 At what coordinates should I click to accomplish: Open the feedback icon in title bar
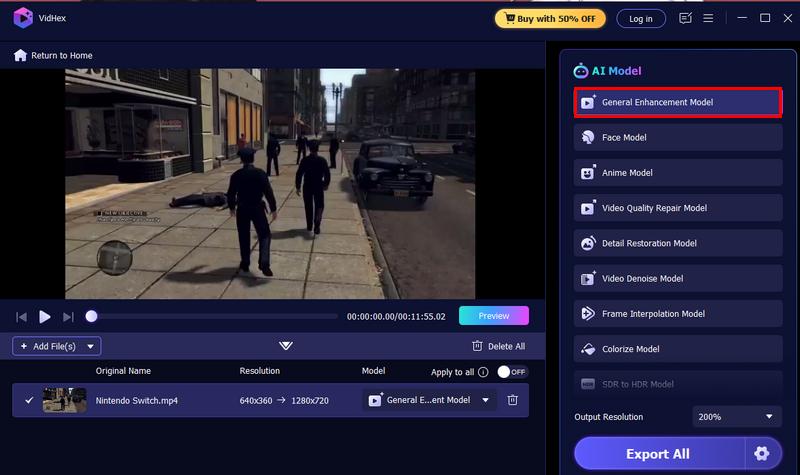(x=685, y=18)
